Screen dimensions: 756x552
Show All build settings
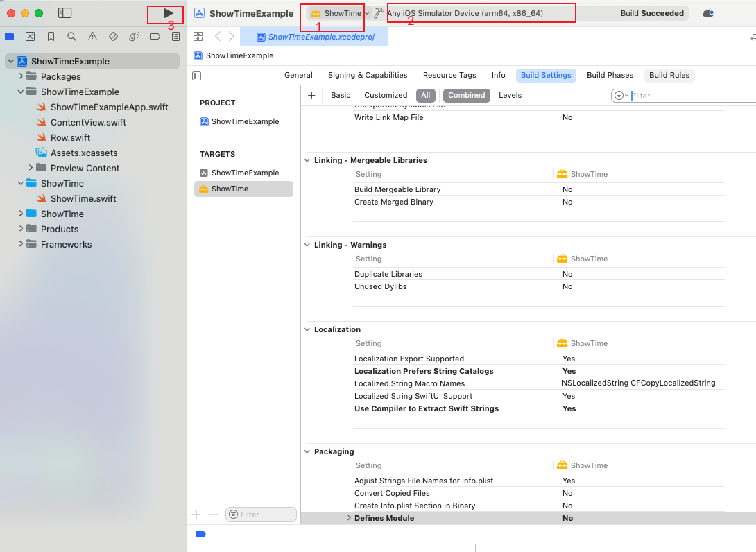pos(426,96)
